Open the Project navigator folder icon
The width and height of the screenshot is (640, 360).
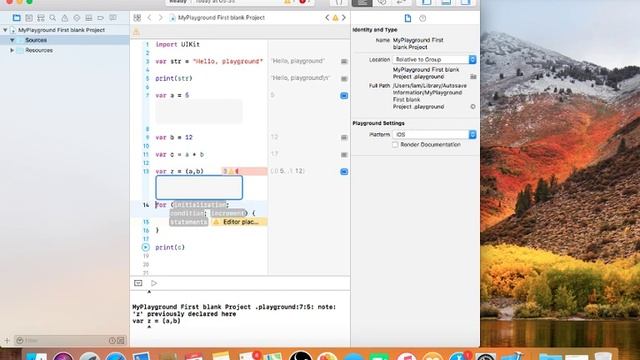16,18
